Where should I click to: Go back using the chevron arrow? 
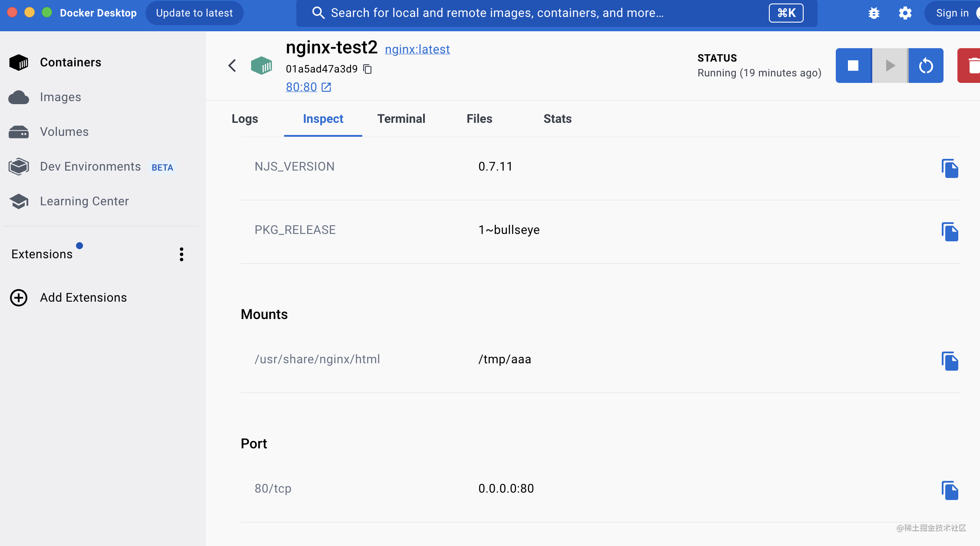pyautogui.click(x=232, y=66)
